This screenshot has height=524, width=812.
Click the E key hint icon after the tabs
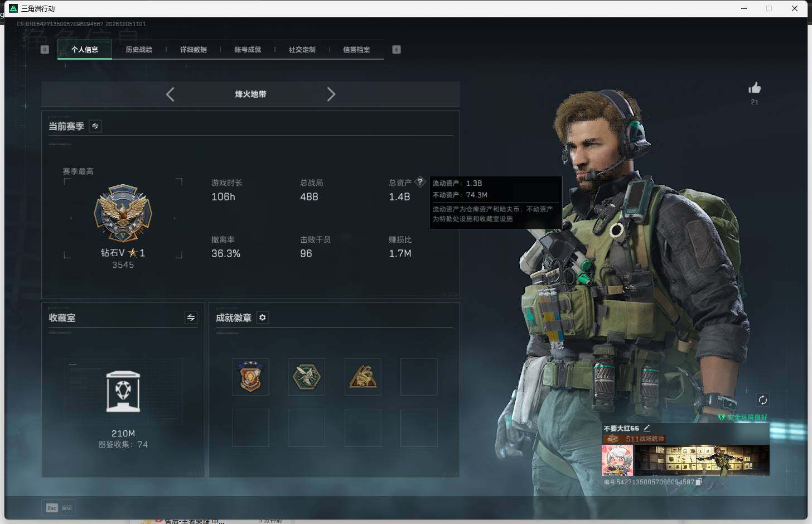click(x=397, y=50)
